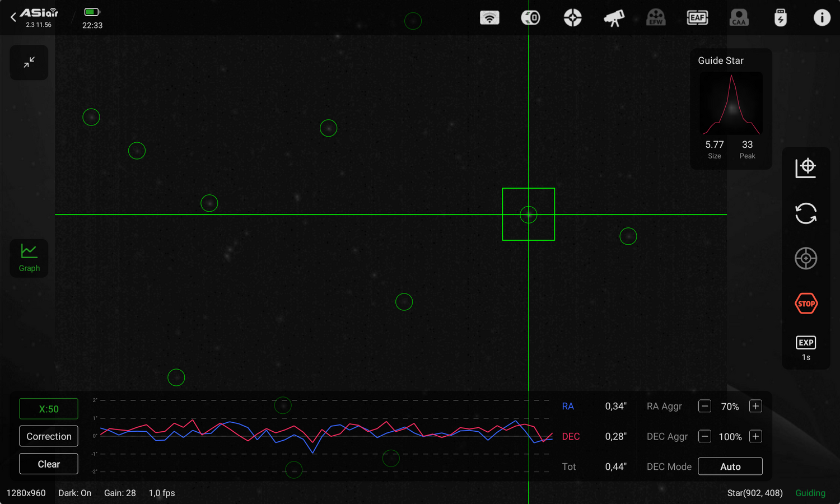Stop guiding with the STOP button
The image size is (840, 504).
806,303
